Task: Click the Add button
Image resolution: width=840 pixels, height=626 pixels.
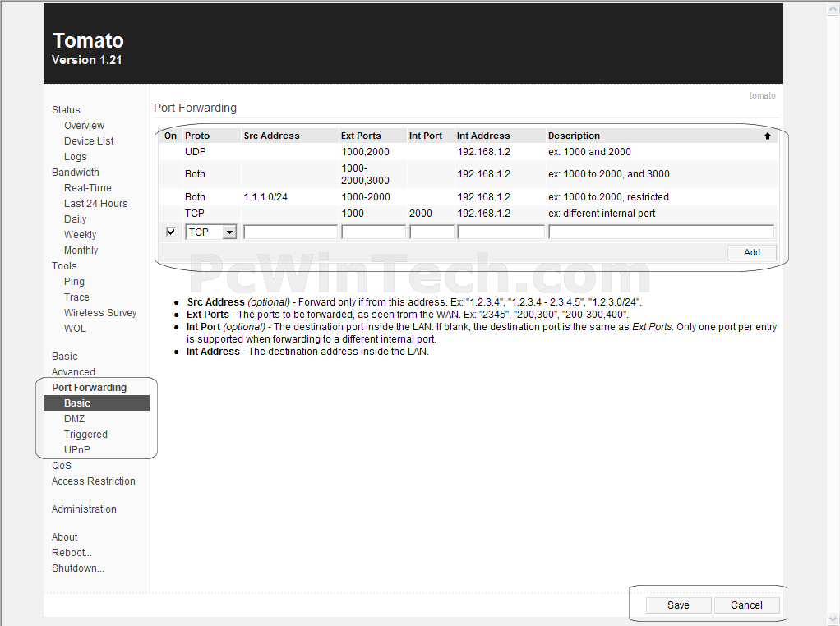Action: (751, 252)
